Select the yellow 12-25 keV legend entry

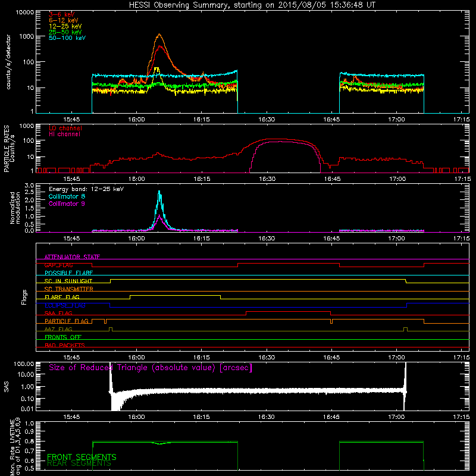[x=65, y=26]
